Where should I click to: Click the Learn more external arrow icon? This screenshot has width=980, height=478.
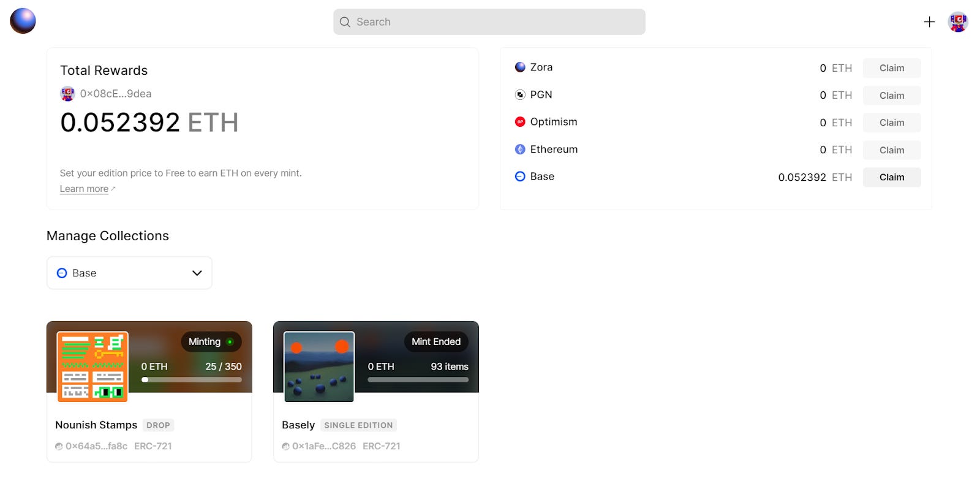113,189
